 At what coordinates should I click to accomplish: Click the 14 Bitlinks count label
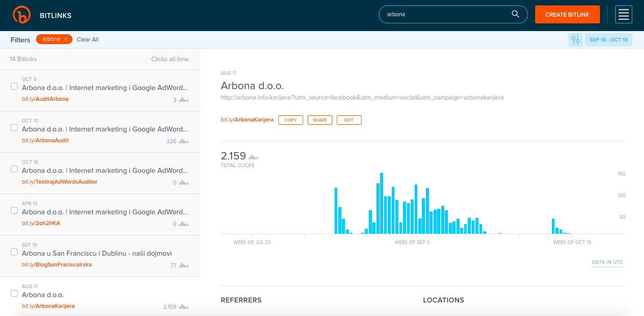pyautogui.click(x=23, y=59)
